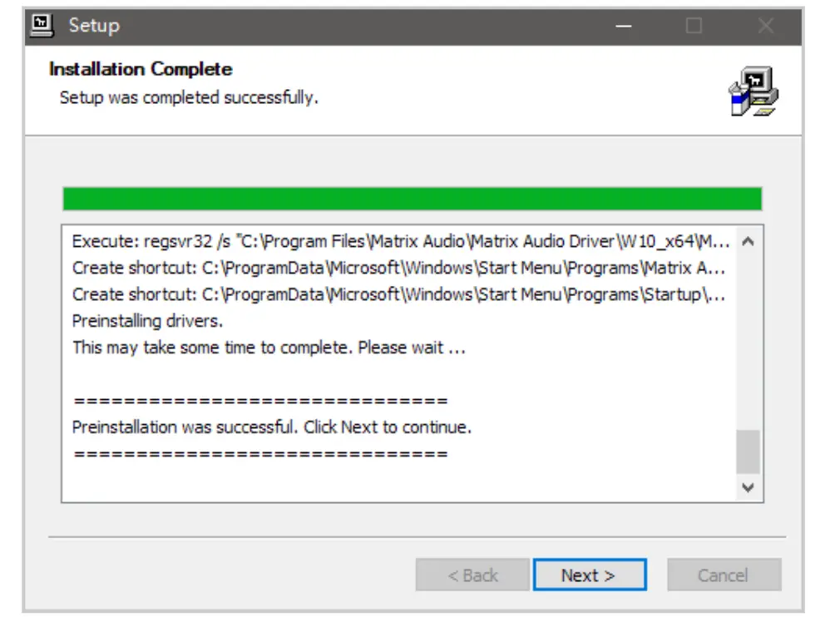
Task: Select the Matrix A... create shortcut line
Action: [398, 269]
